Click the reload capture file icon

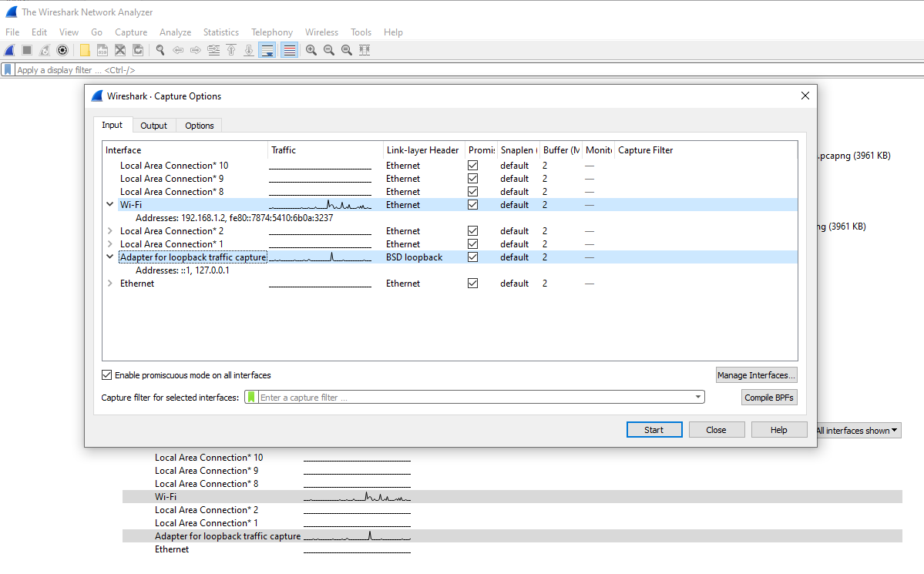pyautogui.click(x=138, y=50)
